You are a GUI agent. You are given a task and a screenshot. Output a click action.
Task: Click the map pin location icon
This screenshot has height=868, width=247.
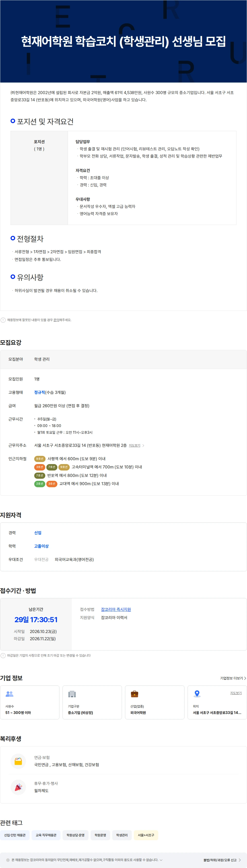click(x=197, y=694)
